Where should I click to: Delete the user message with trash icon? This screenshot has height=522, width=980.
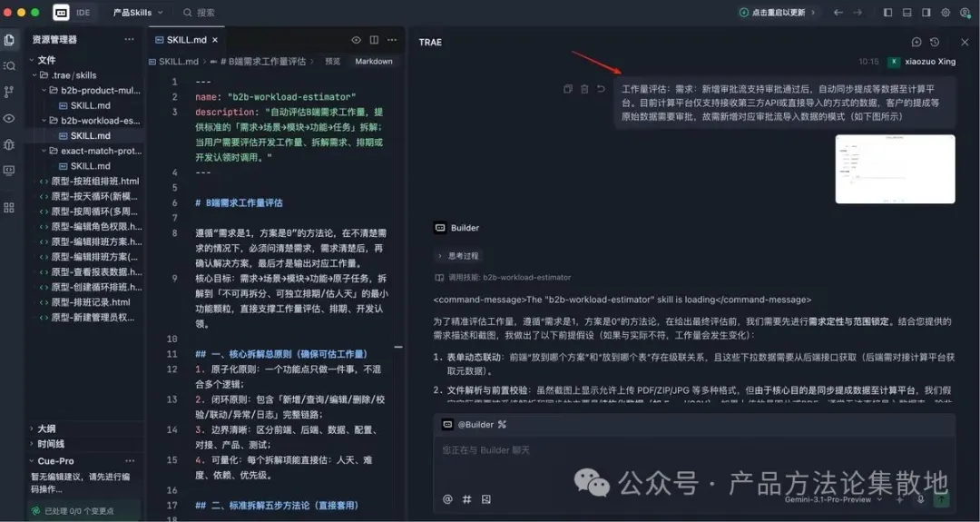coord(584,89)
